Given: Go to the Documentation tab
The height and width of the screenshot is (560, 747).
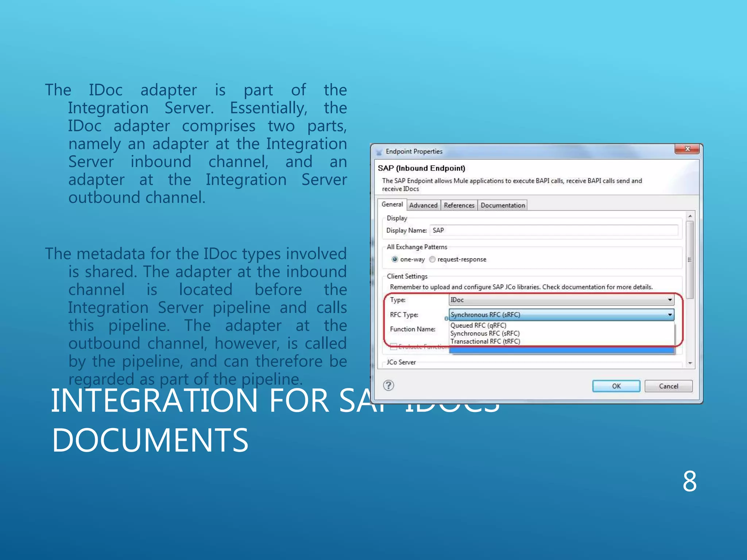Looking at the screenshot, I should 503,205.
